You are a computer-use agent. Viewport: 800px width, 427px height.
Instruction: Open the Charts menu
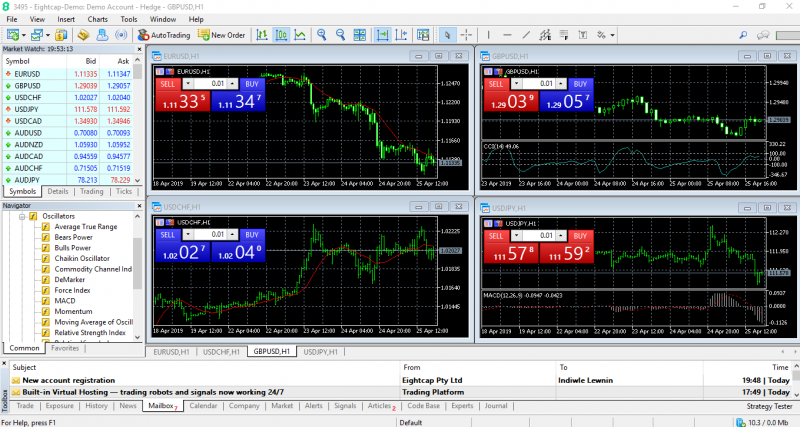pos(98,19)
